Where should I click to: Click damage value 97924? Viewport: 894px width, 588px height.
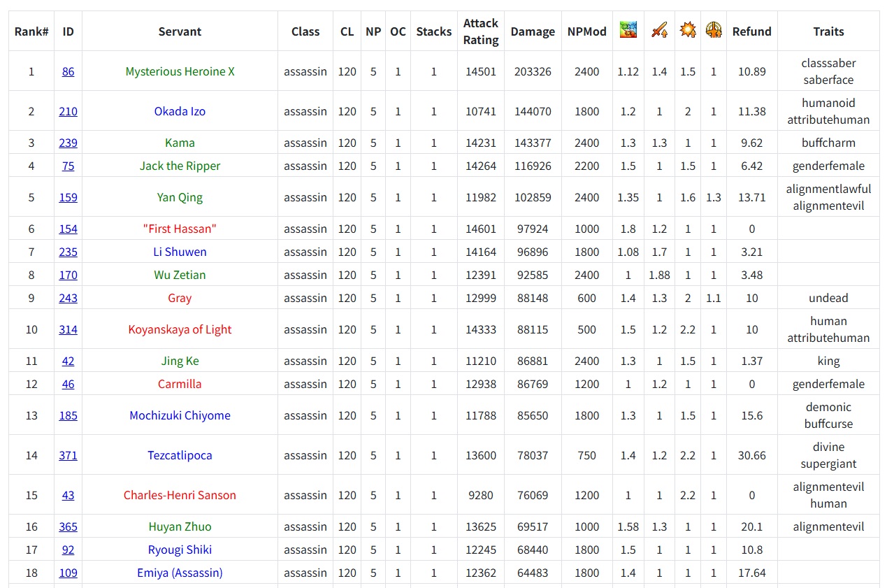pyautogui.click(x=533, y=229)
